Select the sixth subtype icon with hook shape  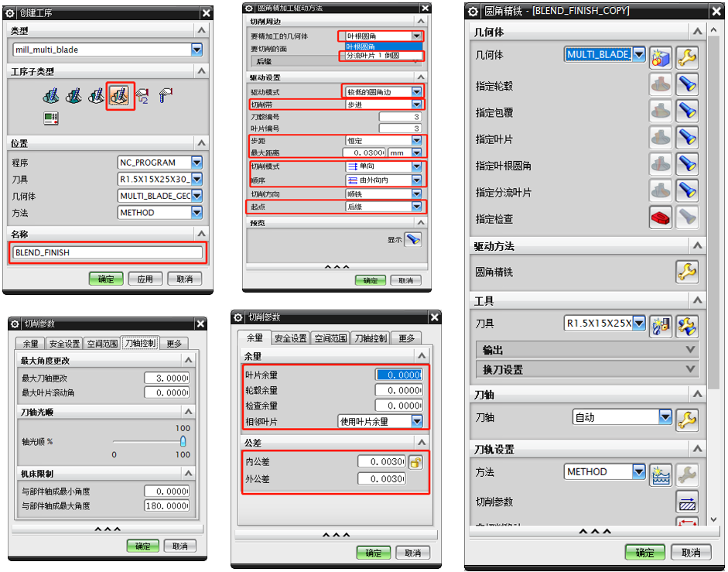tap(166, 96)
